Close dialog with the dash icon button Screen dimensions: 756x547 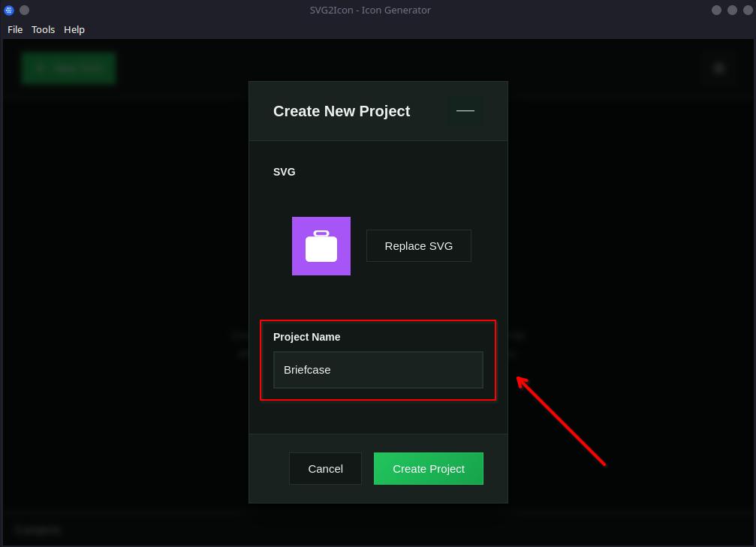coord(465,111)
